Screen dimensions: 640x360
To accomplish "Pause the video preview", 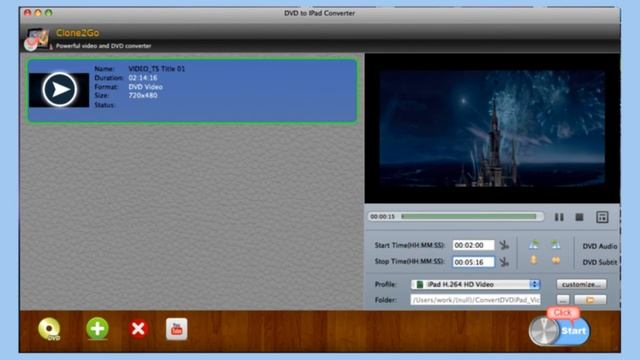I will tap(559, 217).
